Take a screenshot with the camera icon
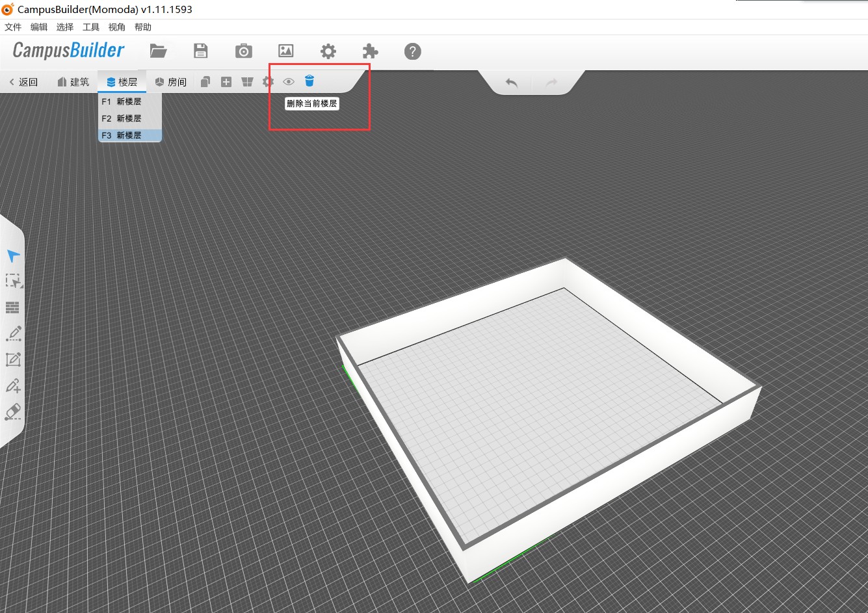The width and height of the screenshot is (868, 613). (244, 51)
